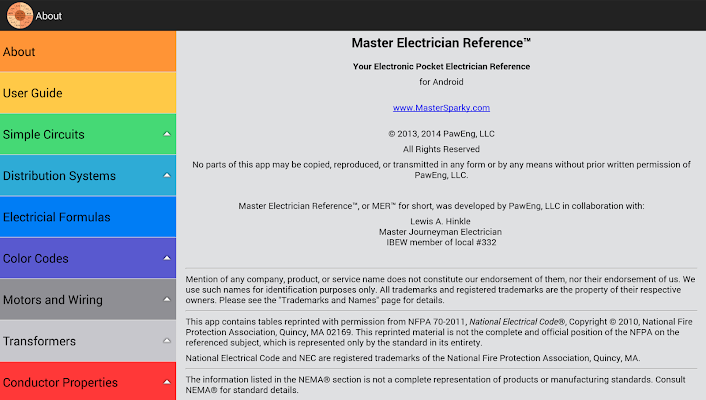Viewport: 706px width, 400px height.
Task: Click 'Your Electronic Pocket Electrician Reference' subtitle
Action: [441, 67]
